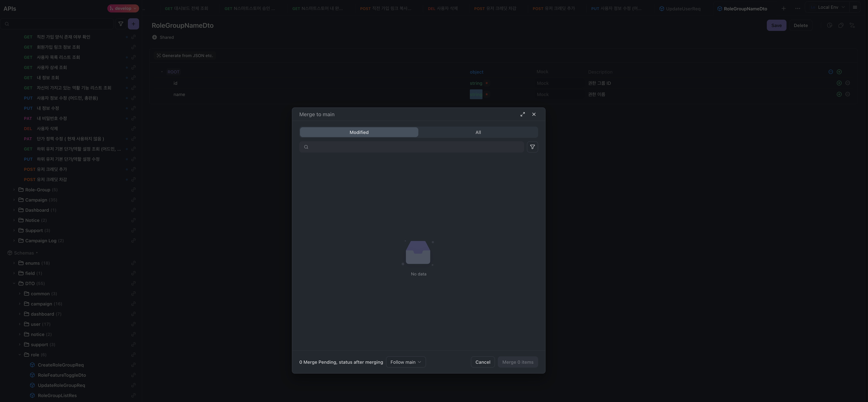Delete the RoleGroupNameDto schema
The height and width of the screenshot is (402, 868).
pos(800,25)
